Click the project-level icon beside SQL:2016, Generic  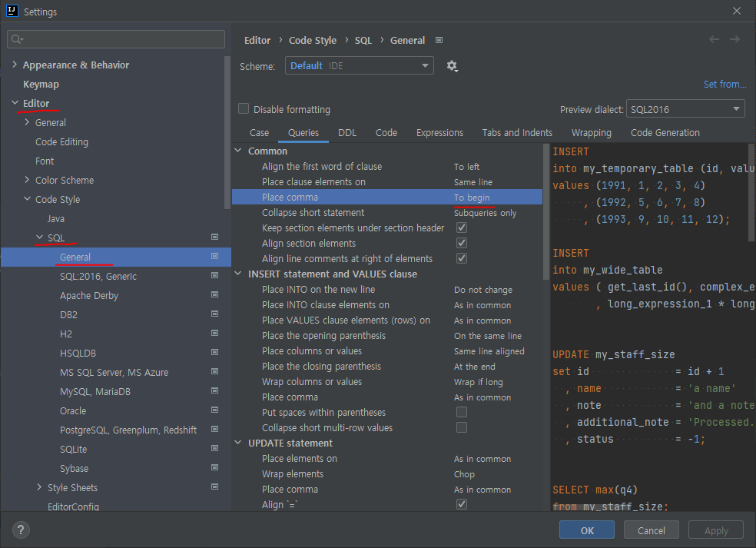tap(214, 275)
